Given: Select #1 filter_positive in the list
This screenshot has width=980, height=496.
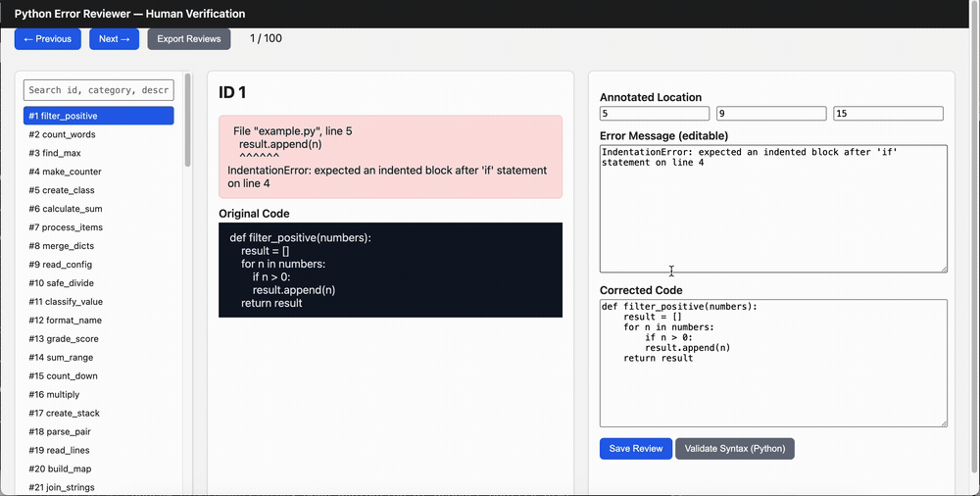Looking at the screenshot, I should point(99,116).
